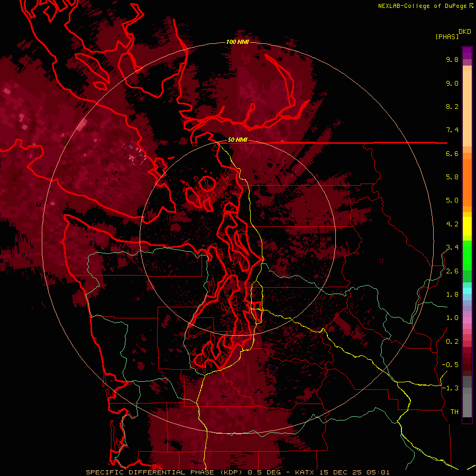
Task: Click the NEXLAB-College of DuPage credit text
Action: 423,6
